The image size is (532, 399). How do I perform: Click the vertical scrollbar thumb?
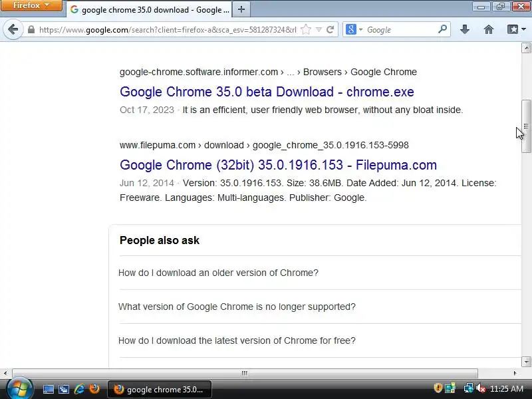(526, 126)
